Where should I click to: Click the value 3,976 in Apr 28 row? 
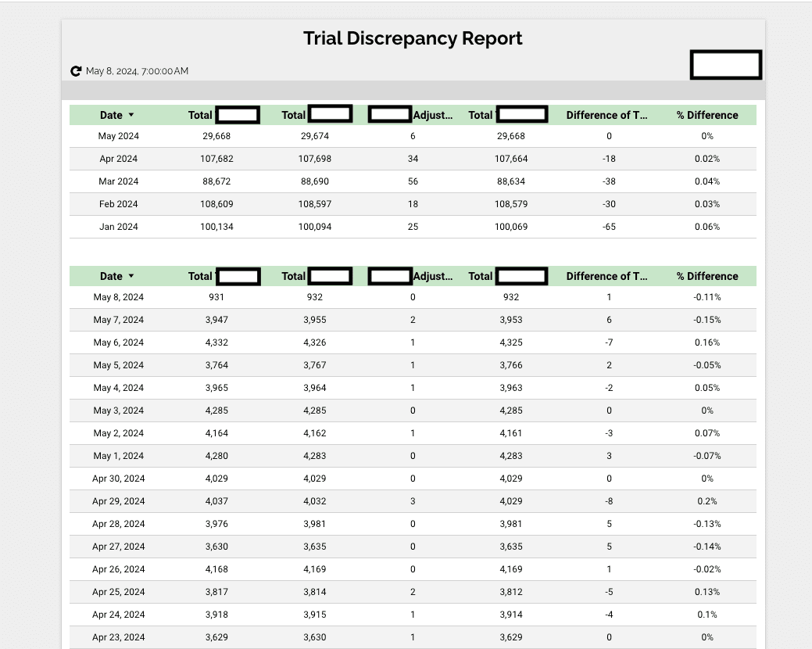click(x=216, y=524)
